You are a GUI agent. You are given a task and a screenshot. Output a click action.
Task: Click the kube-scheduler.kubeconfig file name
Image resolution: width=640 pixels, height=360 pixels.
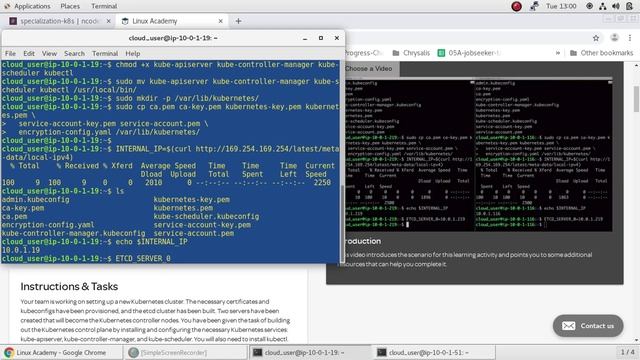point(206,216)
